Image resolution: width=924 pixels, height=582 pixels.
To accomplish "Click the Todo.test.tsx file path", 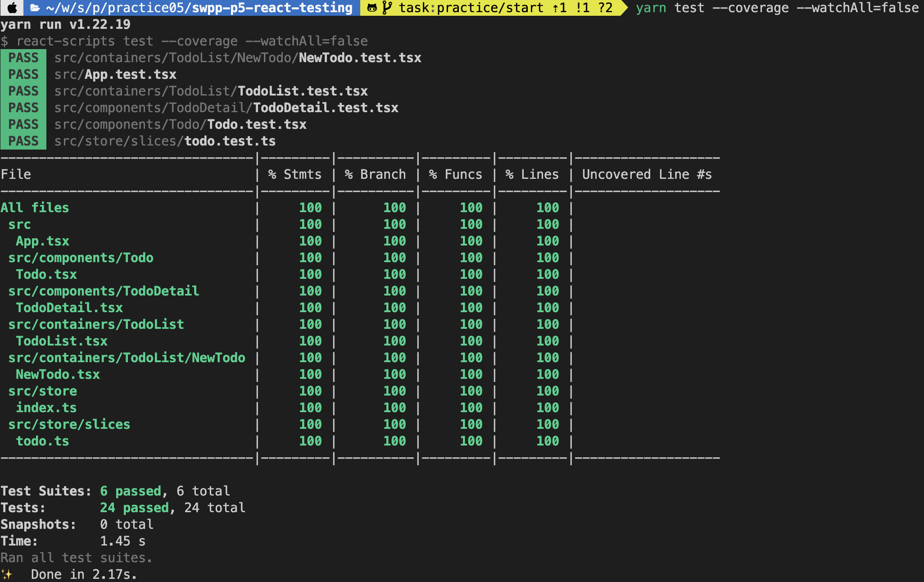I will (x=180, y=124).
